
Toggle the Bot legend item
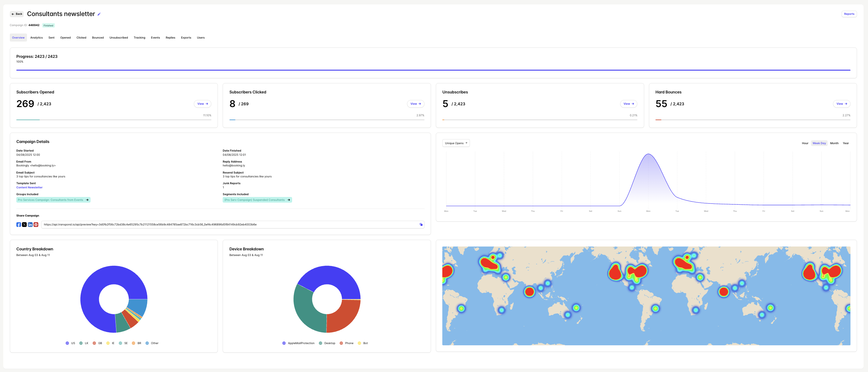(x=363, y=344)
